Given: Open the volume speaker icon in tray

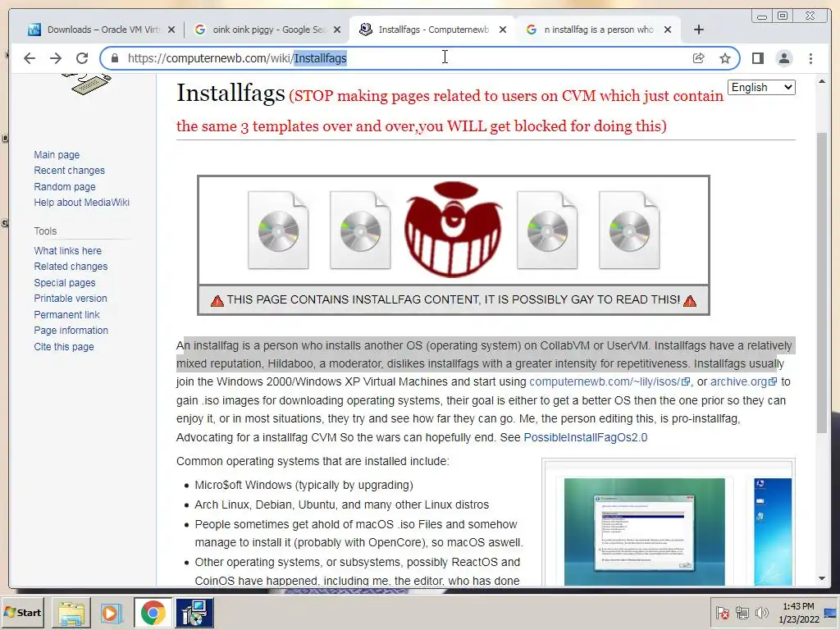Looking at the screenshot, I should pyautogui.click(x=761, y=613).
